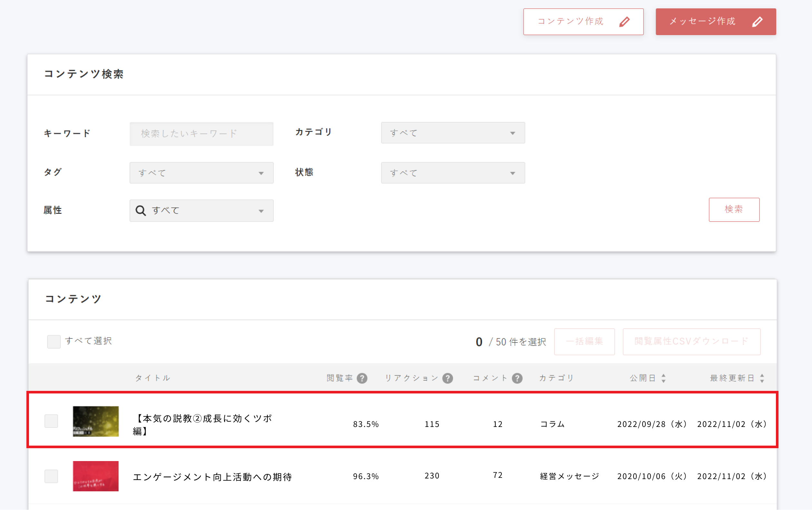Image resolution: width=812 pixels, height=510 pixels.
Task: Click 閲覧属性CSVダウンロード button
Action: [x=691, y=342]
